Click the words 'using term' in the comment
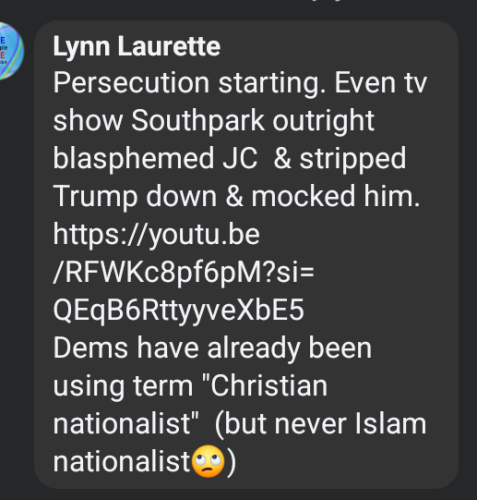The height and width of the screenshot is (500, 477). [x=123, y=386]
